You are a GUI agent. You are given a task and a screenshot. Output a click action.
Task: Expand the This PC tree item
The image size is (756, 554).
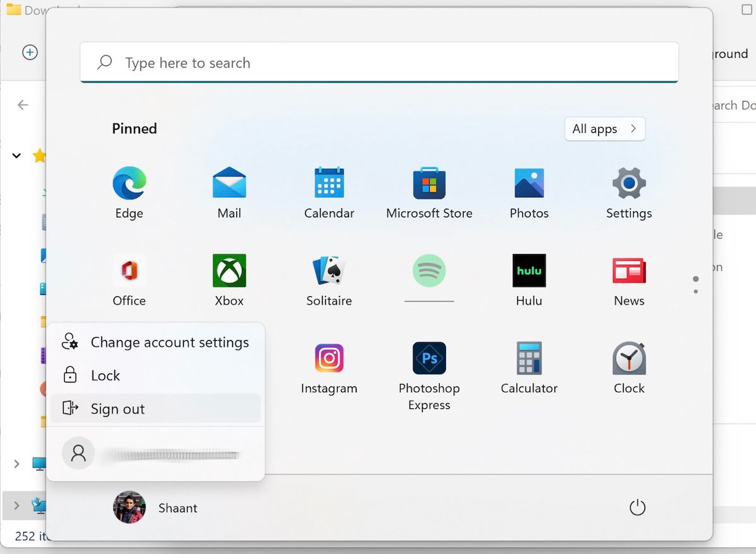pyautogui.click(x=16, y=464)
